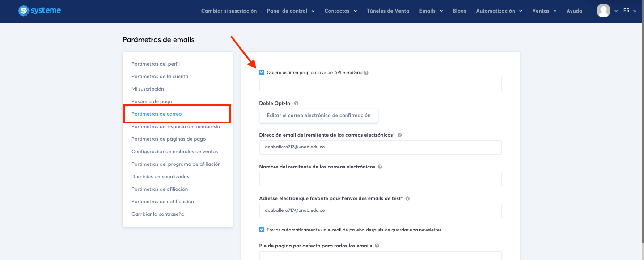Click the help icon beside Nombre del remitente
Viewport: 644px width, 260px height.
[x=379, y=166]
